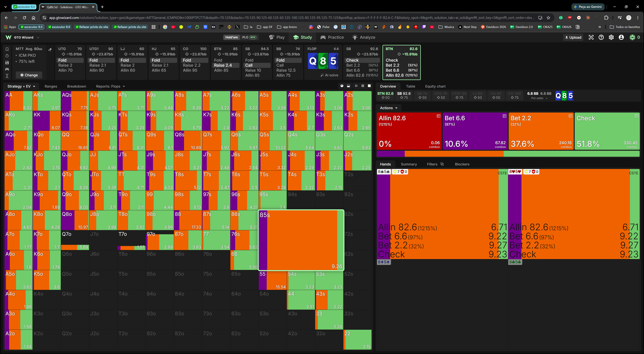Switch to the Equity chart tab

click(435, 86)
